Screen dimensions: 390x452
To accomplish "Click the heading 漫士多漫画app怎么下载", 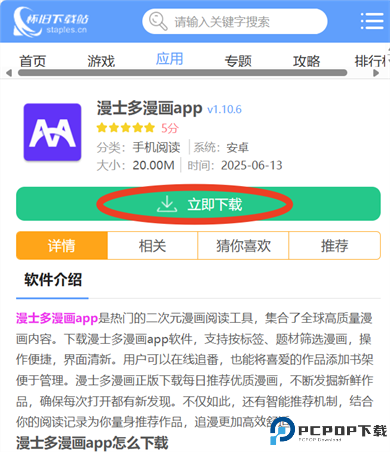I will pos(92,443).
